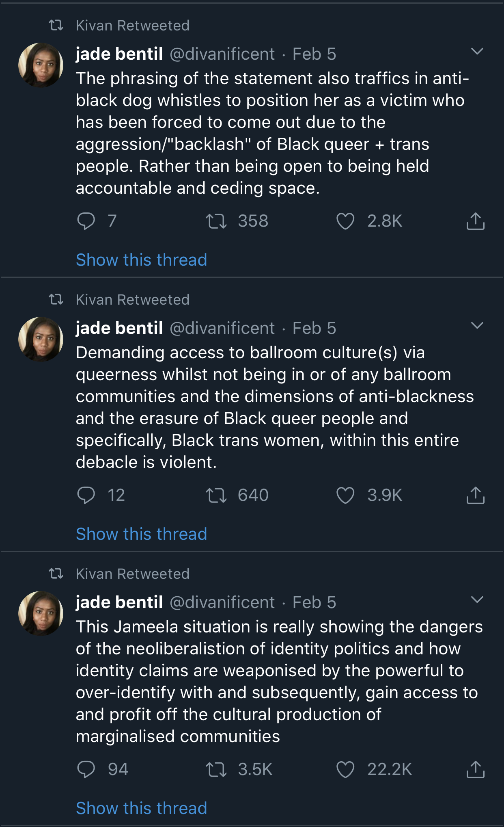Viewport: 504px width, 827px height.
Task: Open the chevron menu on the Jameela situation tweet
Action: pos(477,600)
